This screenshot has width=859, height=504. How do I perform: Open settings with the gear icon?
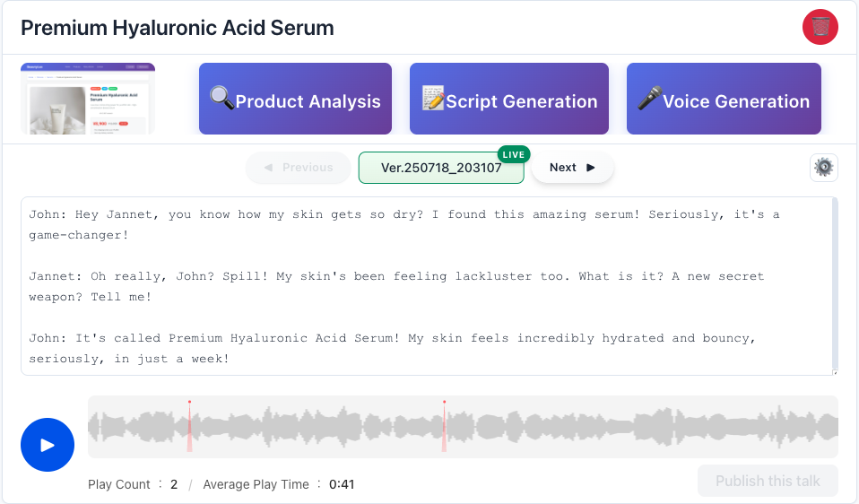(x=824, y=167)
